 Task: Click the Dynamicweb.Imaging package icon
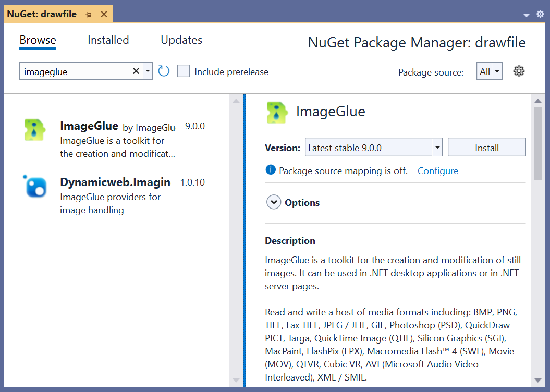click(35, 187)
